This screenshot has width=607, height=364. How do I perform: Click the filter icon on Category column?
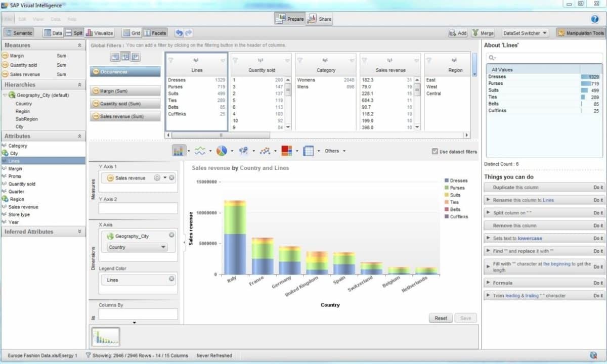click(x=300, y=61)
